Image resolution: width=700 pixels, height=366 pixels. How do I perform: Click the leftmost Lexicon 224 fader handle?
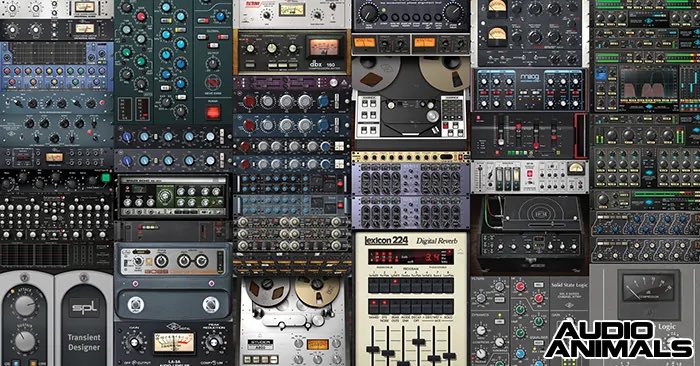[x=372, y=349]
